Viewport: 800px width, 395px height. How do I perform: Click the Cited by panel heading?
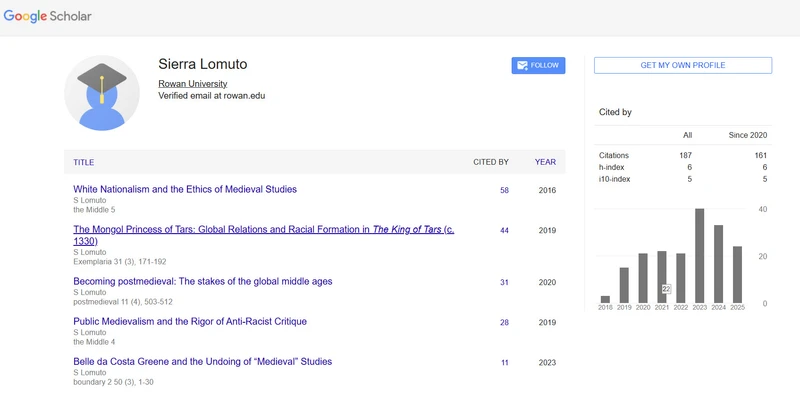(x=615, y=112)
